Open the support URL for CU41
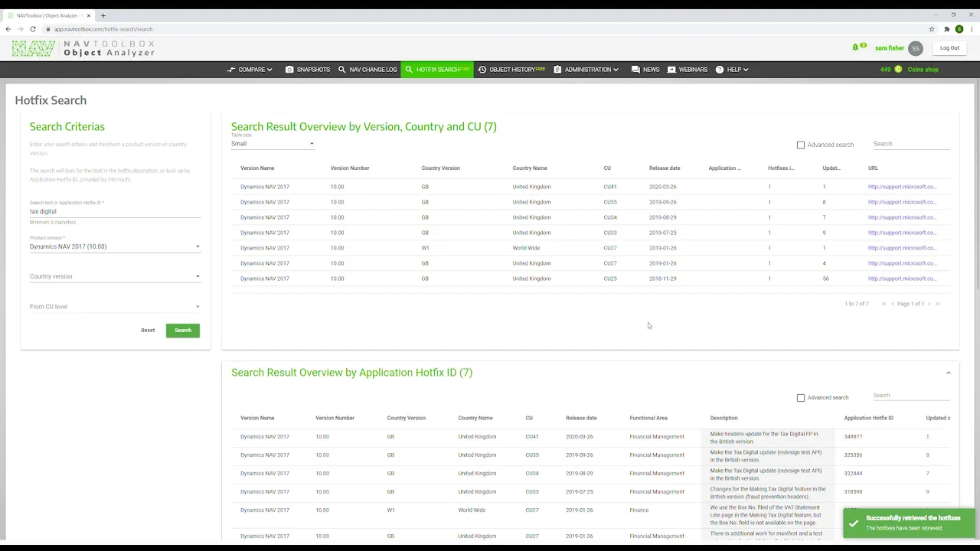 902,187
